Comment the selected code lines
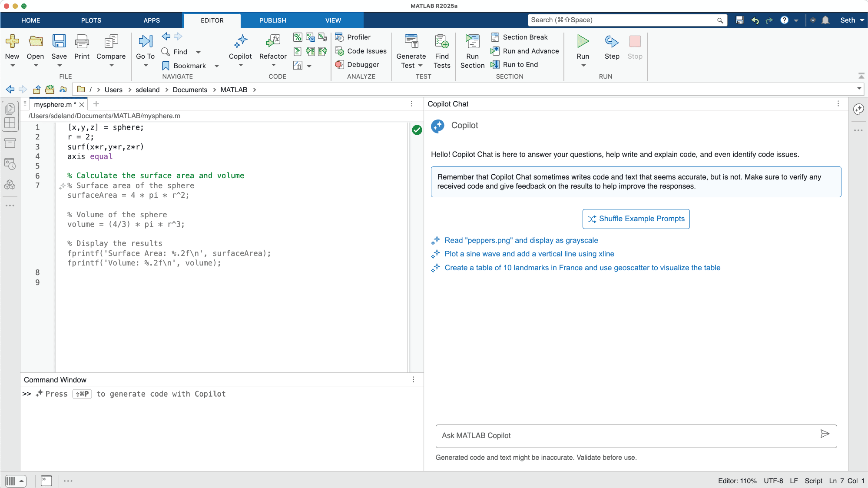 click(298, 38)
